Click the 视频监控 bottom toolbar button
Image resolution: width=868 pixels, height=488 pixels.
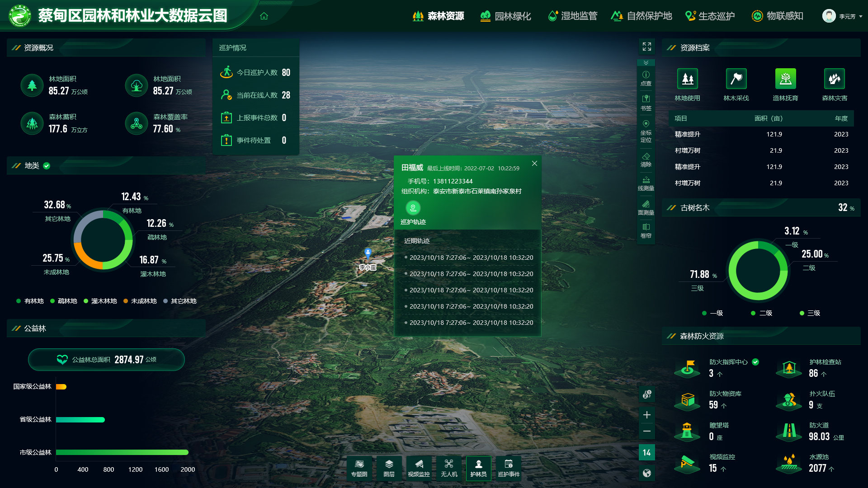(419, 469)
